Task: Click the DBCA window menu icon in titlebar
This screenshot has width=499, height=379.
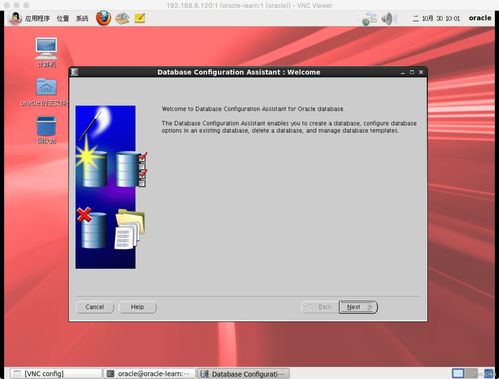Action: point(75,72)
